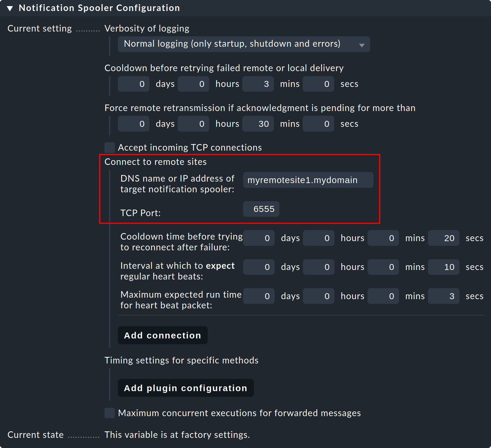Click the Current setting label
491x448 pixels.
39,28
